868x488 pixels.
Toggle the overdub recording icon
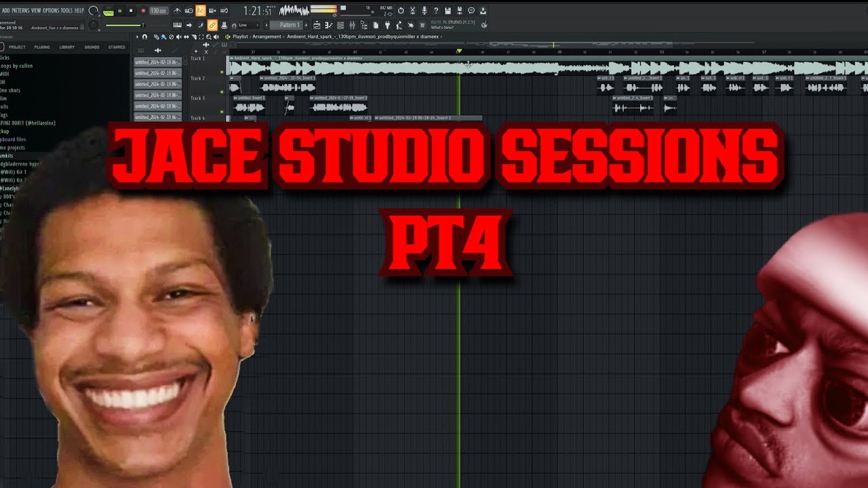(212, 11)
